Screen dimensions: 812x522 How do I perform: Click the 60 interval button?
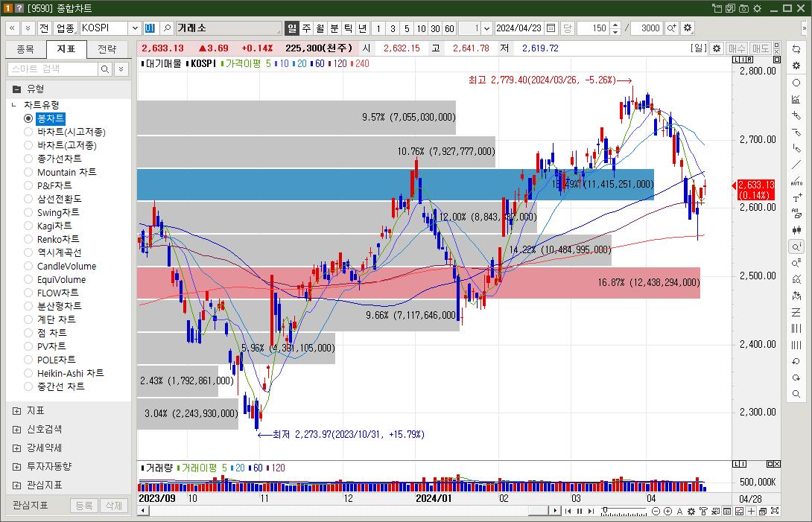(x=449, y=28)
